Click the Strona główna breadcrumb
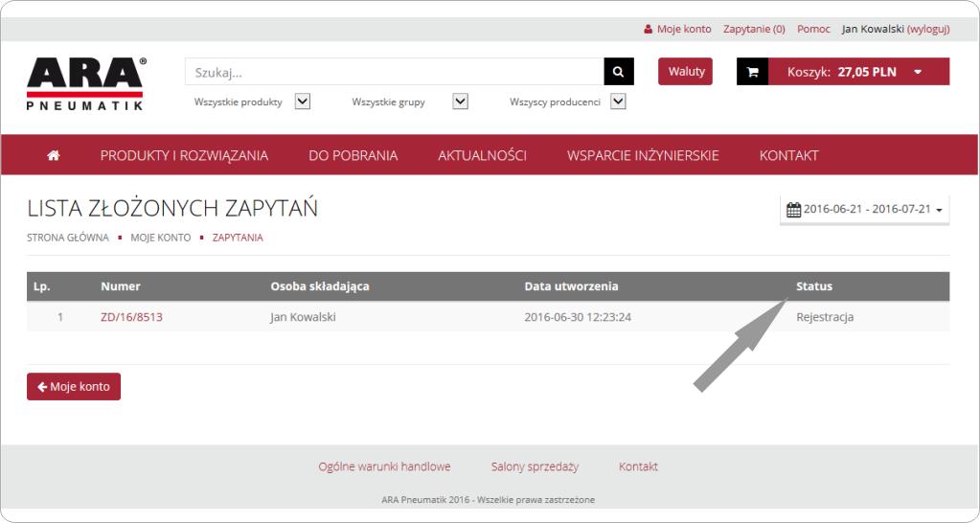Screen dimensions: 980x523 tap(67, 238)
